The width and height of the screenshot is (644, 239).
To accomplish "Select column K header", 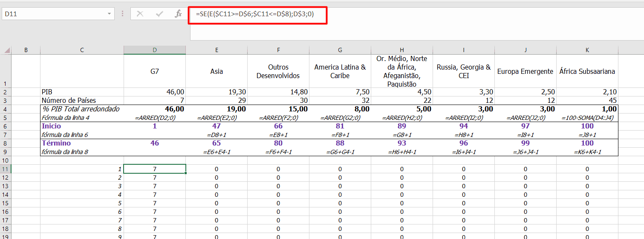I will 587,50.
